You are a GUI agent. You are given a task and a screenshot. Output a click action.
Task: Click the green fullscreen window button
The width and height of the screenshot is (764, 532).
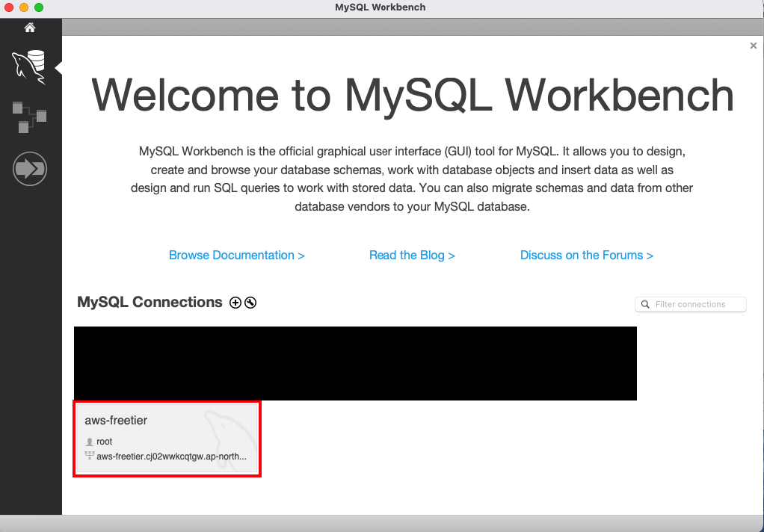tap(39, 7)
